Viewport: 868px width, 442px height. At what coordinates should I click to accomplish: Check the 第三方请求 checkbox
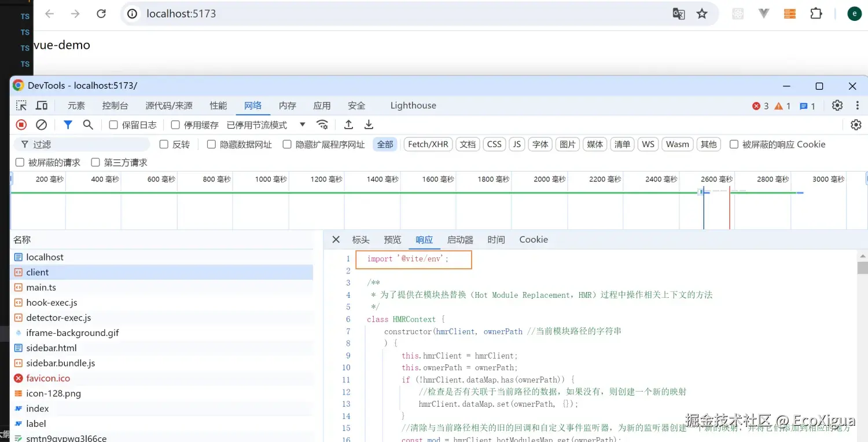pyautogui.click(x=95, y=162)
